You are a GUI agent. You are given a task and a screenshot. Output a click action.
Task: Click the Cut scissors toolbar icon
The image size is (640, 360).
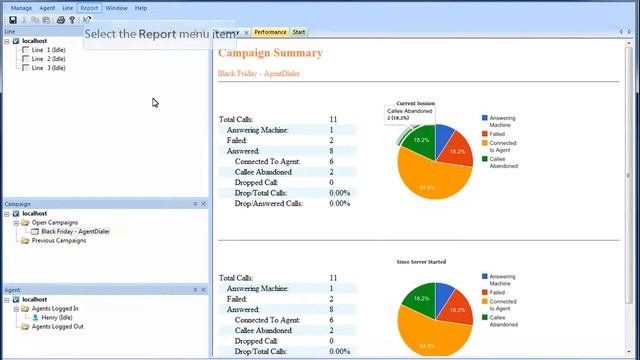(x=24, y=20)
